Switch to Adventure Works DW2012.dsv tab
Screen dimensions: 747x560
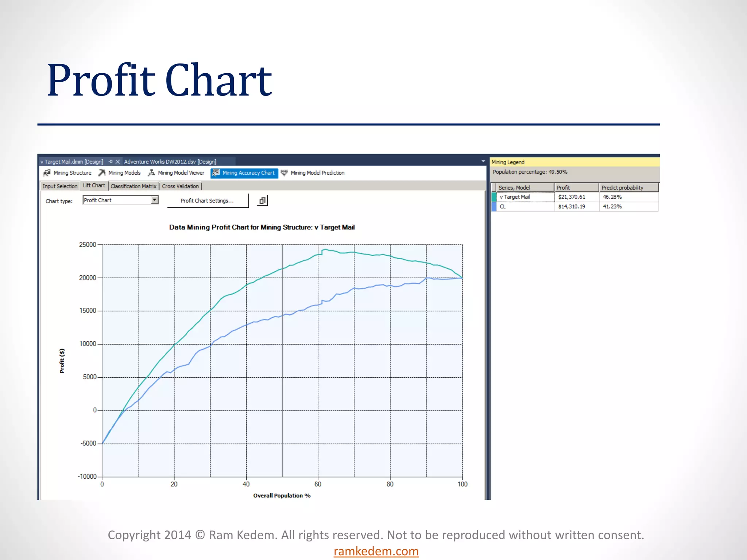click(x=170, y=162)
